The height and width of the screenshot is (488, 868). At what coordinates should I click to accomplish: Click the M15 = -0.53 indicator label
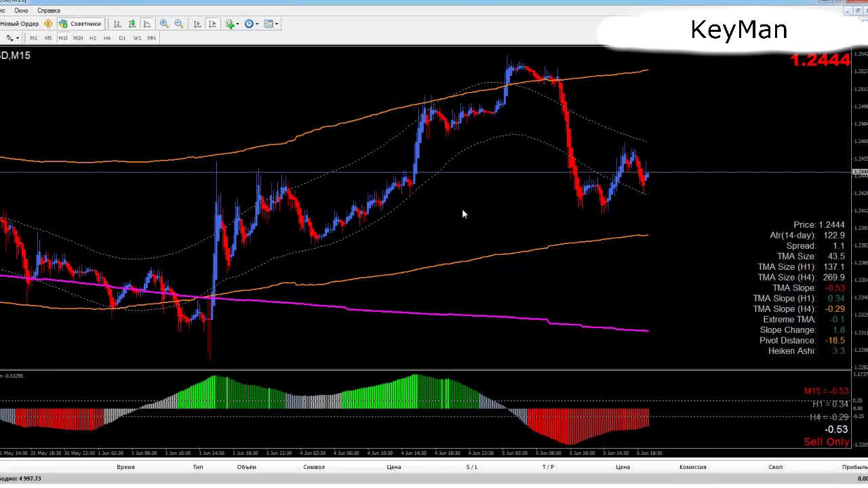[827, 391]
